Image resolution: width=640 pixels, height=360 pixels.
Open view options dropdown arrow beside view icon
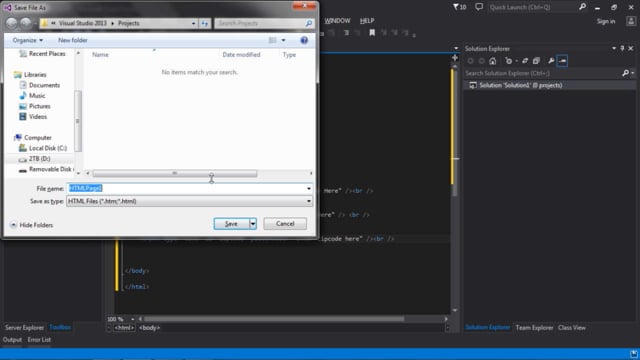pyautogui.click(x=283, y=40)
